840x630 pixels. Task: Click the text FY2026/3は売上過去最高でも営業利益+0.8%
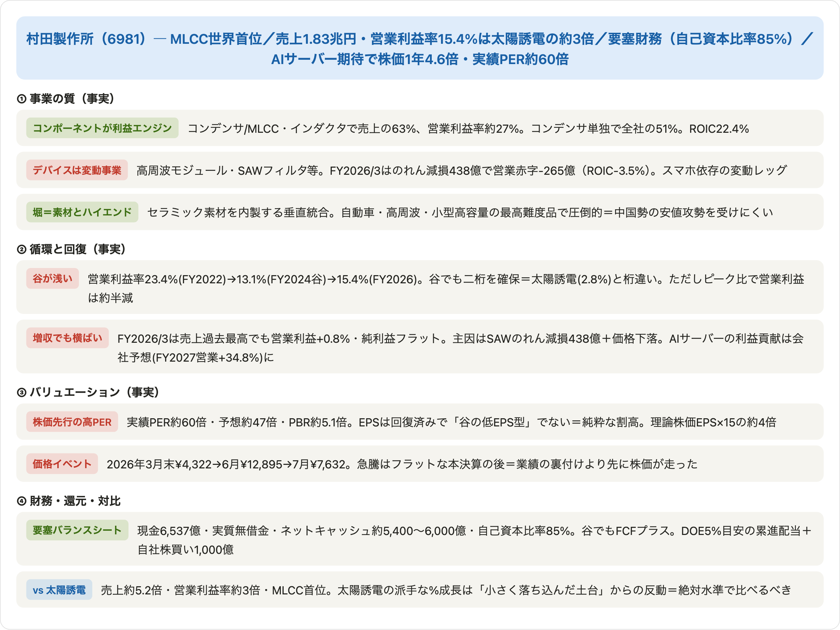233,339
